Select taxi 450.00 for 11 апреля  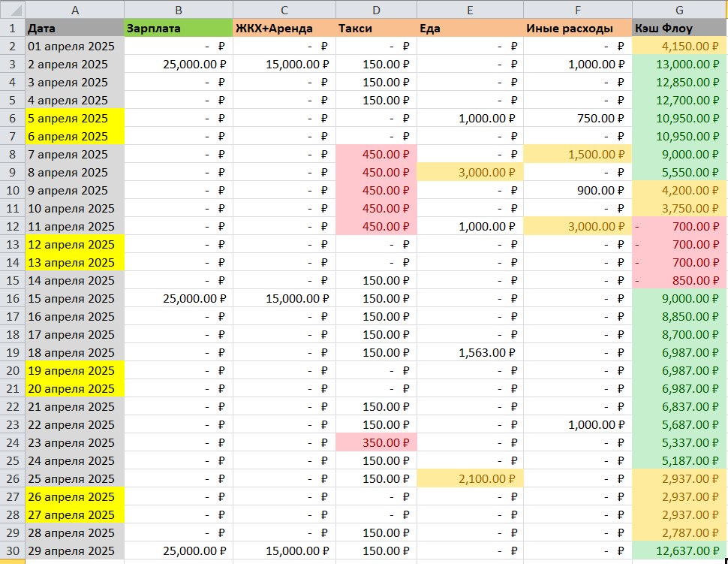tap(376, 226)
